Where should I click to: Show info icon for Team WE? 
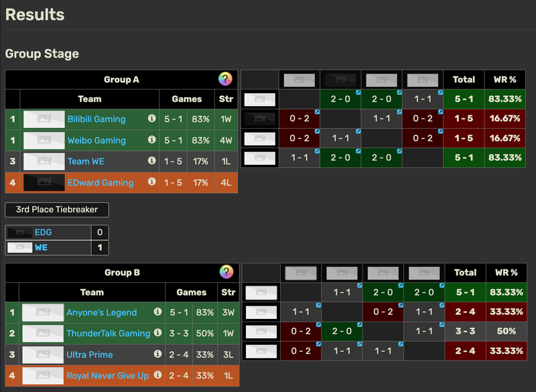[x=152, y=161]
